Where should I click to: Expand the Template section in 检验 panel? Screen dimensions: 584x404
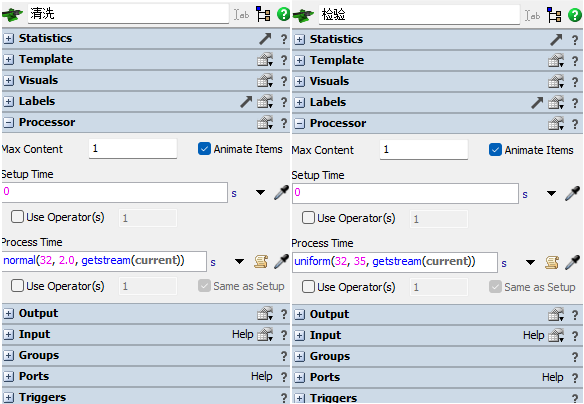pos(299,60)
